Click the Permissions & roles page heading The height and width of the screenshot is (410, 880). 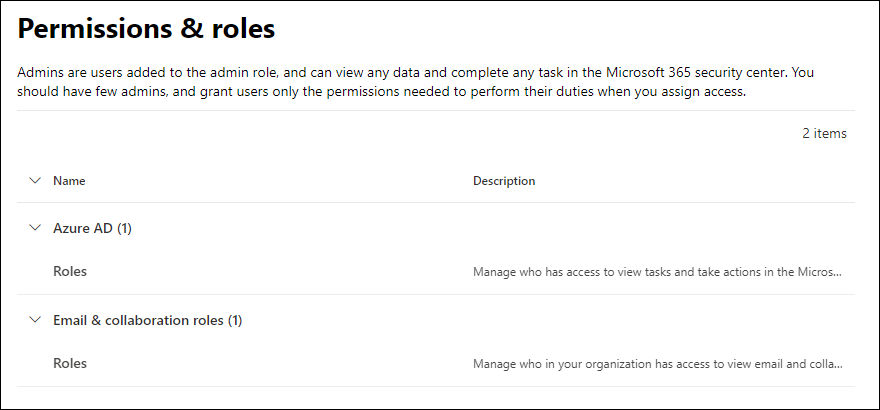[x=147, y=30]
